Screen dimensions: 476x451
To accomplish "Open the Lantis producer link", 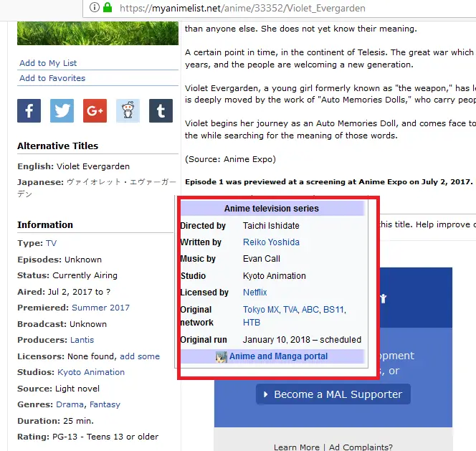I will [82, 340].
